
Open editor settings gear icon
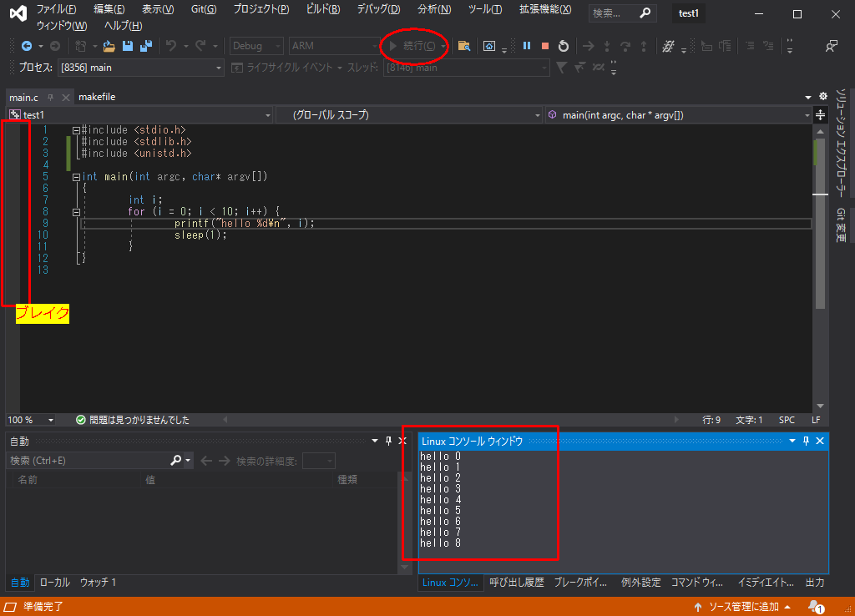coord(822,97)
